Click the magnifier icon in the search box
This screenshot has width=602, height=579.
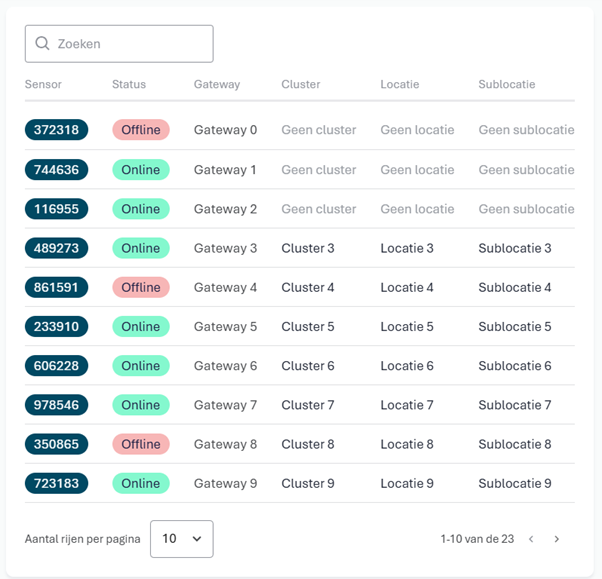42,44
